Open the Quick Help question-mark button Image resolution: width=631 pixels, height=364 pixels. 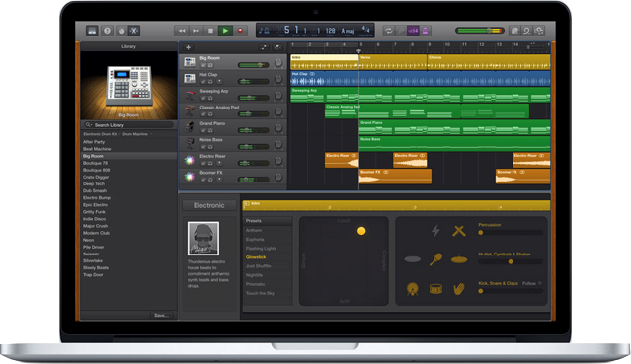tap(107, 31)
